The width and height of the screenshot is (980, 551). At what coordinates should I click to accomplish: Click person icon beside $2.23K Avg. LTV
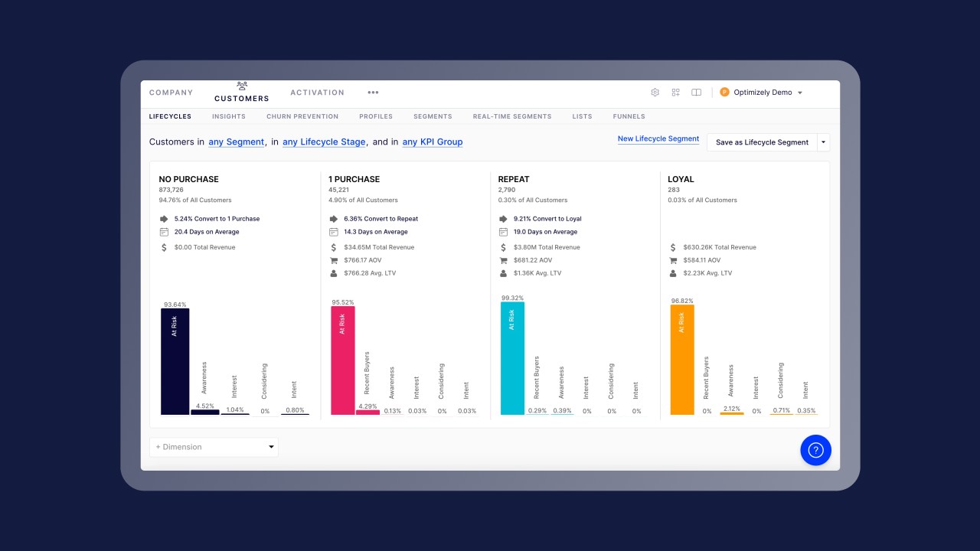point(673,273)
